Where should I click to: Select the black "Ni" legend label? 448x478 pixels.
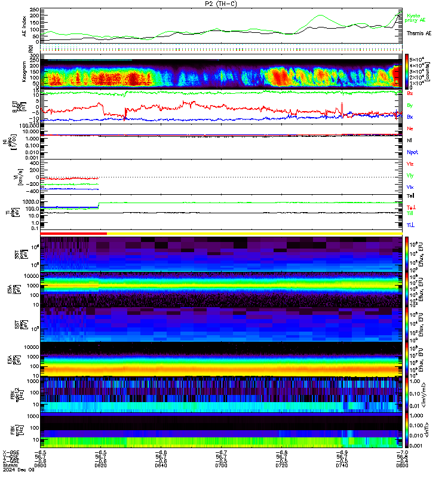[409, 140]
